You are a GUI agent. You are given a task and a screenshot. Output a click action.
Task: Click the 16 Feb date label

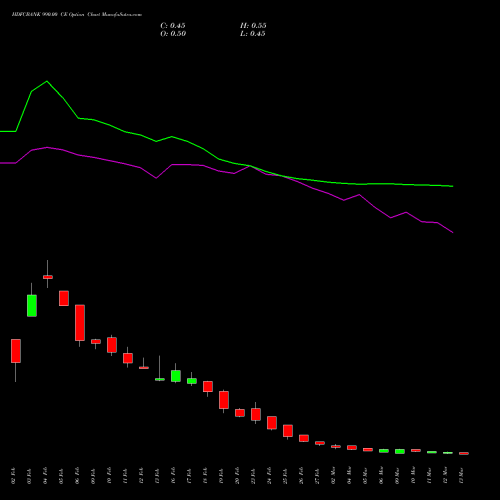coord(173,476)
